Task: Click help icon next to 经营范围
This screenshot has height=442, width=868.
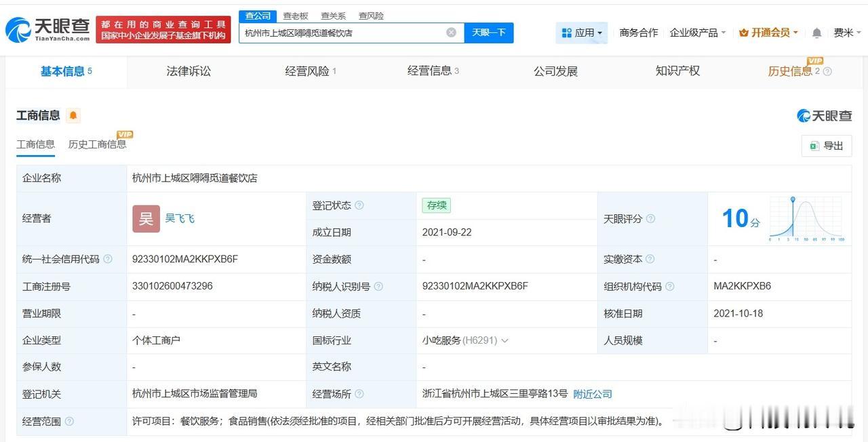Action: (68, 421)
